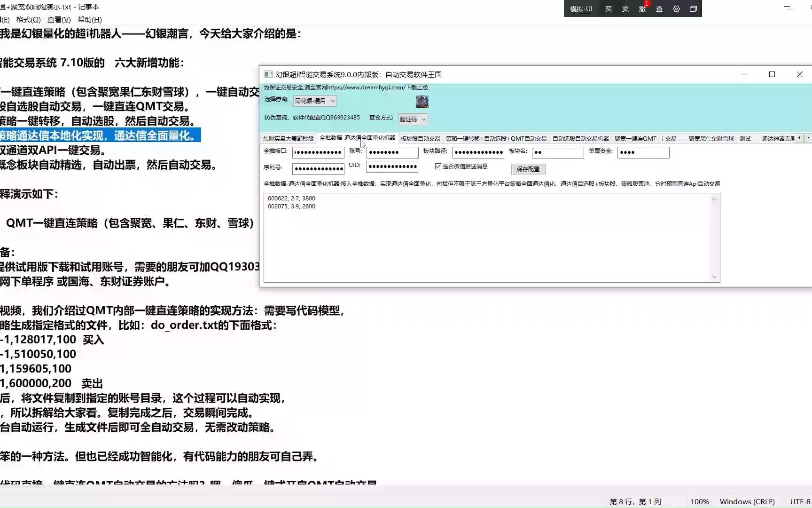Close the trading system window
Image resolution: width=812 pixels, height=508 pixels.
pos(800,74)
